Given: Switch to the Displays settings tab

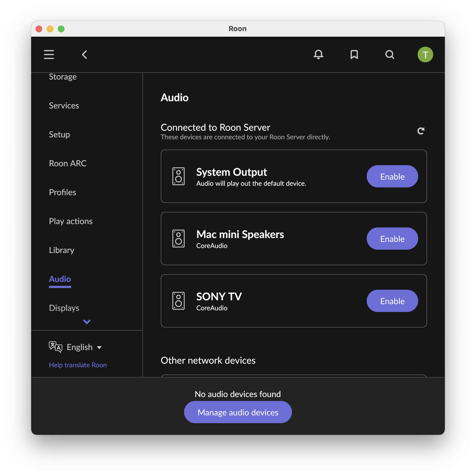Looking at the screenshot, I should click(x=64, y=308).
